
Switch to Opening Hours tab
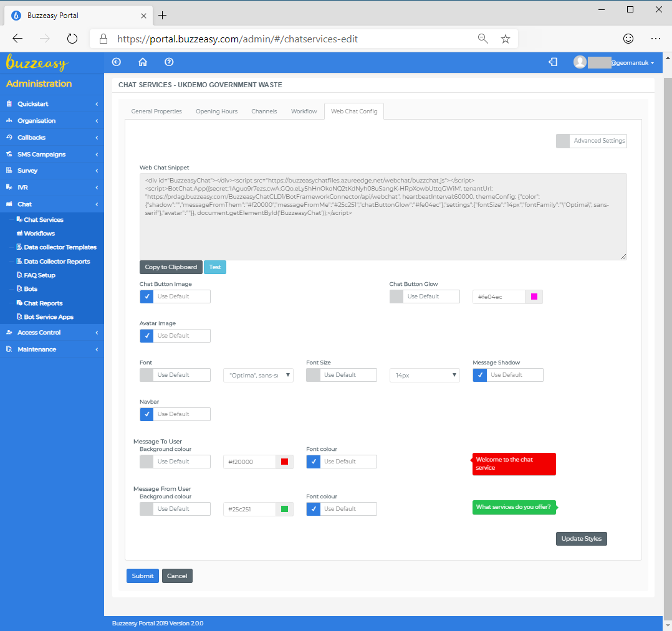pyautogui.click(x=216, y=111)
